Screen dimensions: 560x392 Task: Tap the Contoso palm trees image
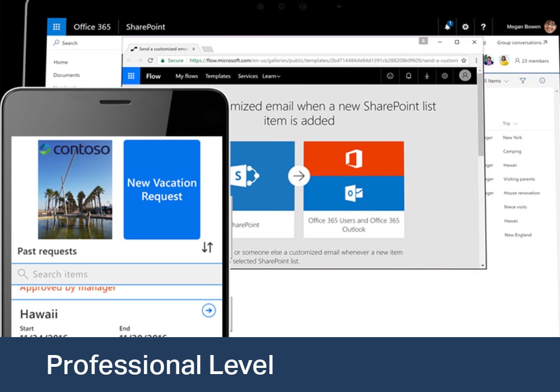pyautogui.click(x=75, y=190)
